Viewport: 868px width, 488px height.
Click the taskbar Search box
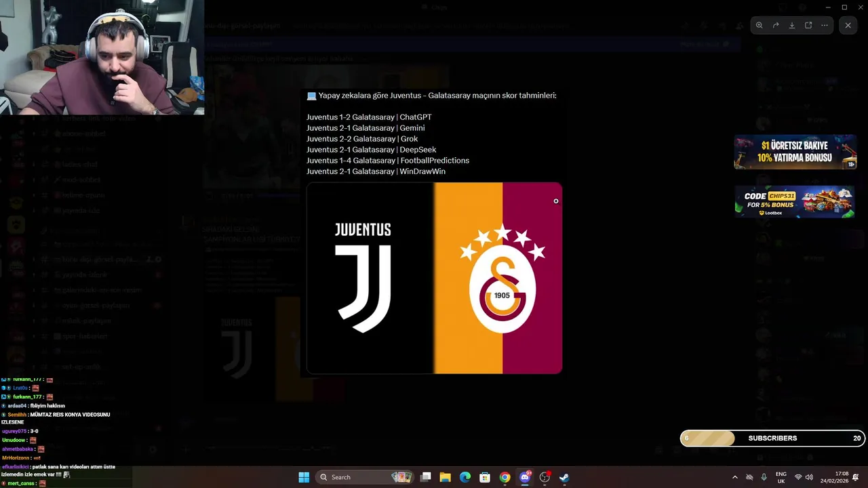(x=365, y=477)
